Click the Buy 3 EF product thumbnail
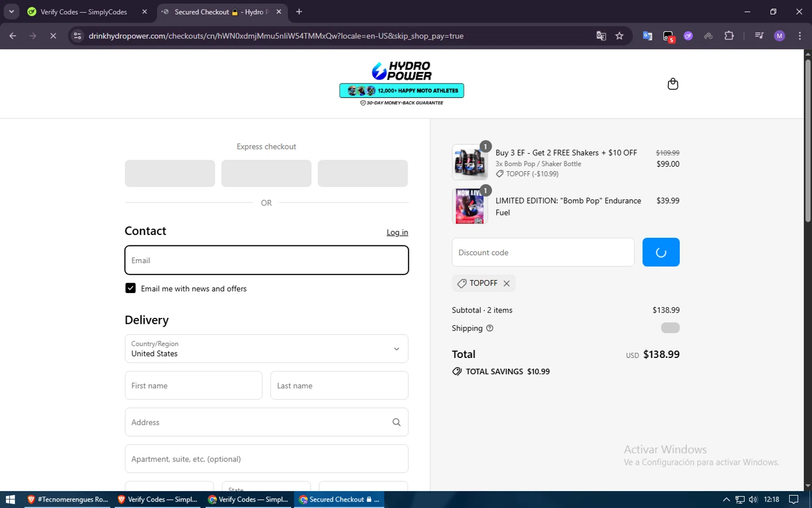The image size is (812, 508). (x=470, y=162)
